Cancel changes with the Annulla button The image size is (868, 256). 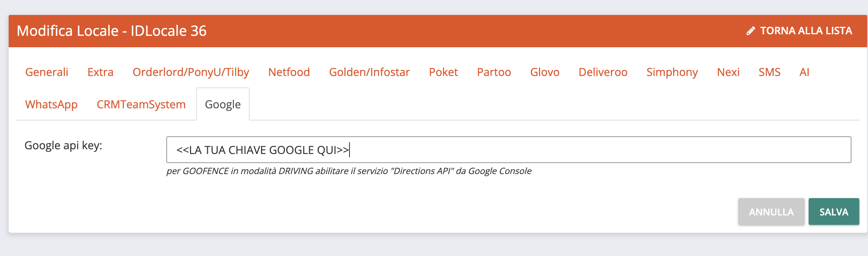[x=771, y=212]
